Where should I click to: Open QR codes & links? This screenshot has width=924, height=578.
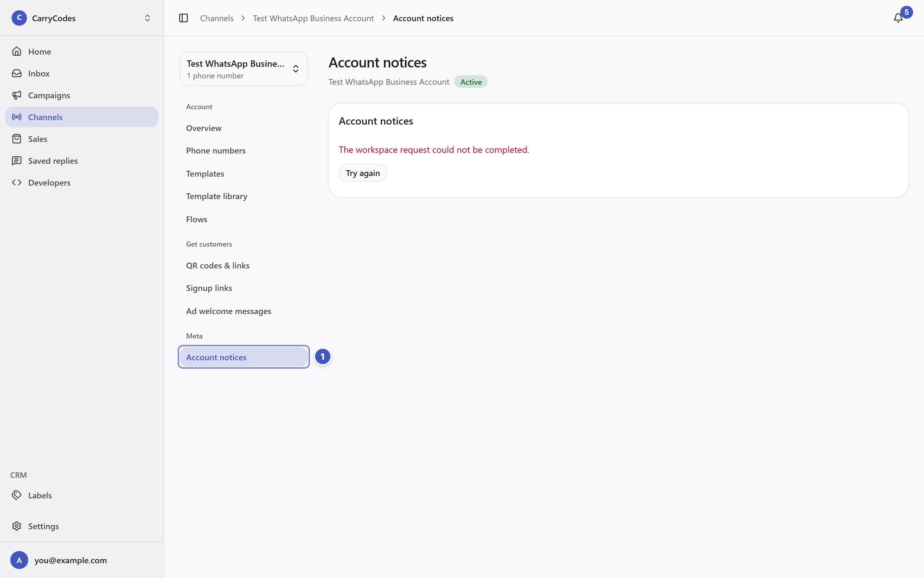click(244, 265)
